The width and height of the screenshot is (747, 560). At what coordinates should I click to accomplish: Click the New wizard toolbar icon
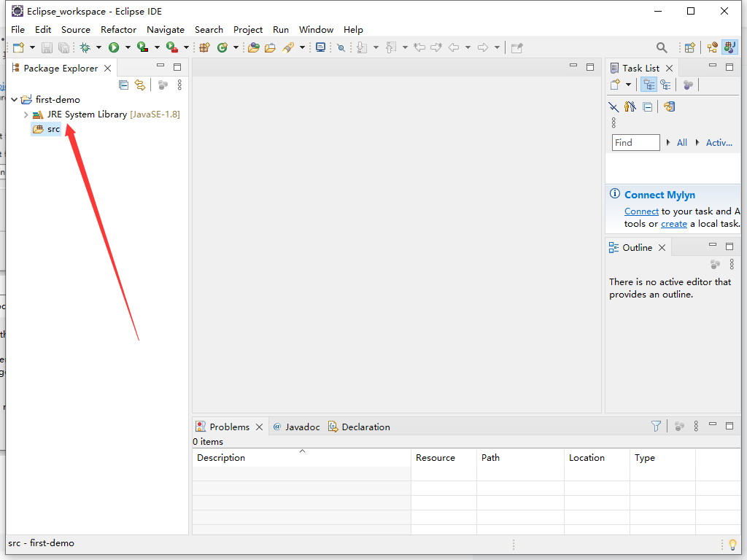(x=18, y=47)
